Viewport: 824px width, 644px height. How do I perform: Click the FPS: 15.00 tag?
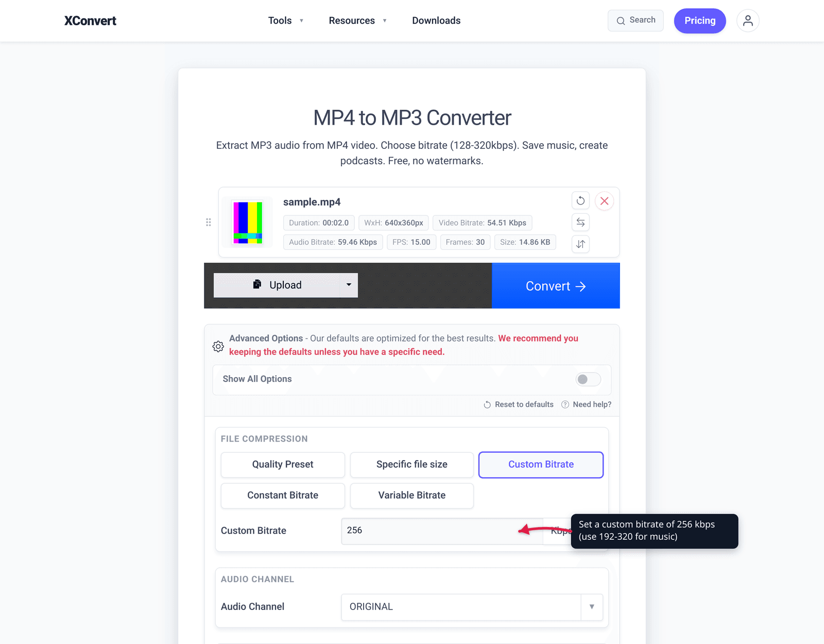411,242
